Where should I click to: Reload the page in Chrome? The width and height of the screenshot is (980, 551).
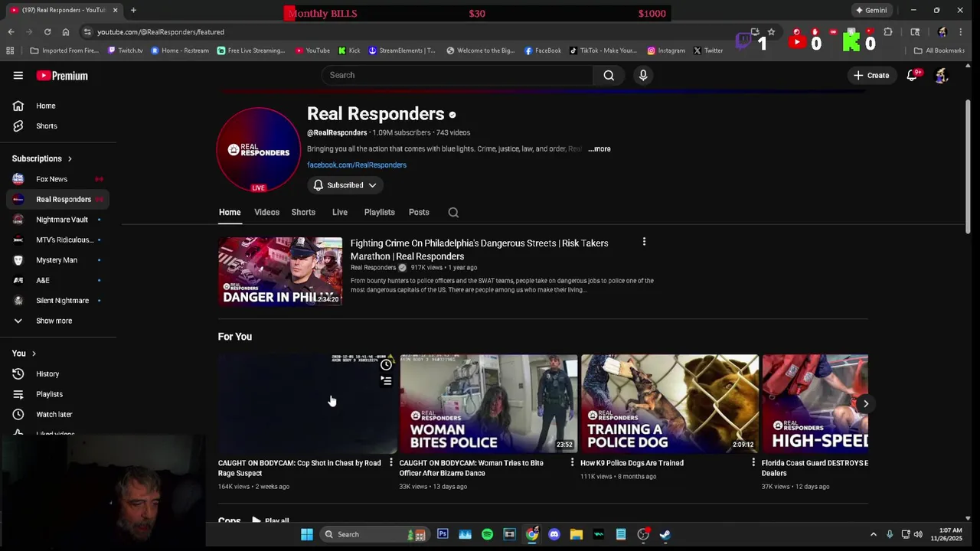47,32
